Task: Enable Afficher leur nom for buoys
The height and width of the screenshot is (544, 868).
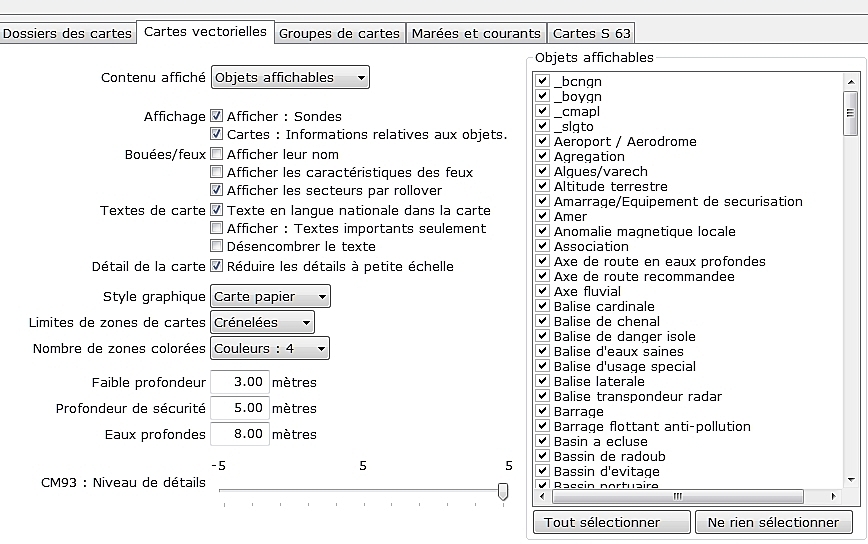Action: (x=216, y=154)
